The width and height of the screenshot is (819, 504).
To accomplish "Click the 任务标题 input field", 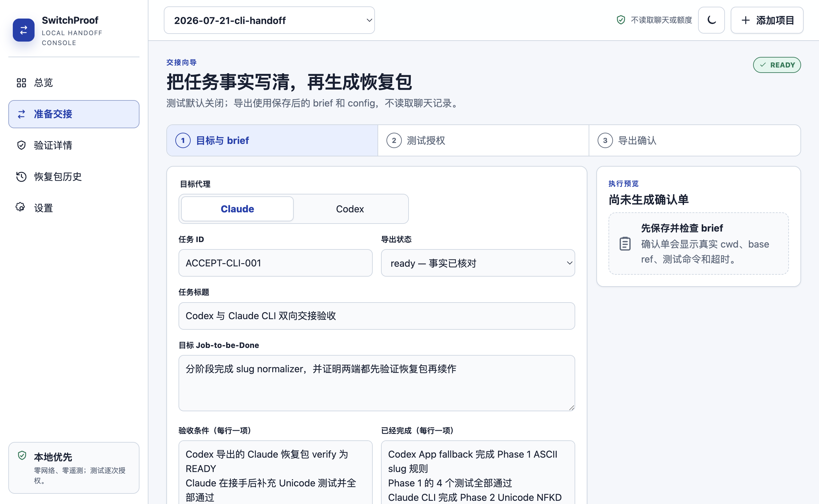I will pos(377,316).
